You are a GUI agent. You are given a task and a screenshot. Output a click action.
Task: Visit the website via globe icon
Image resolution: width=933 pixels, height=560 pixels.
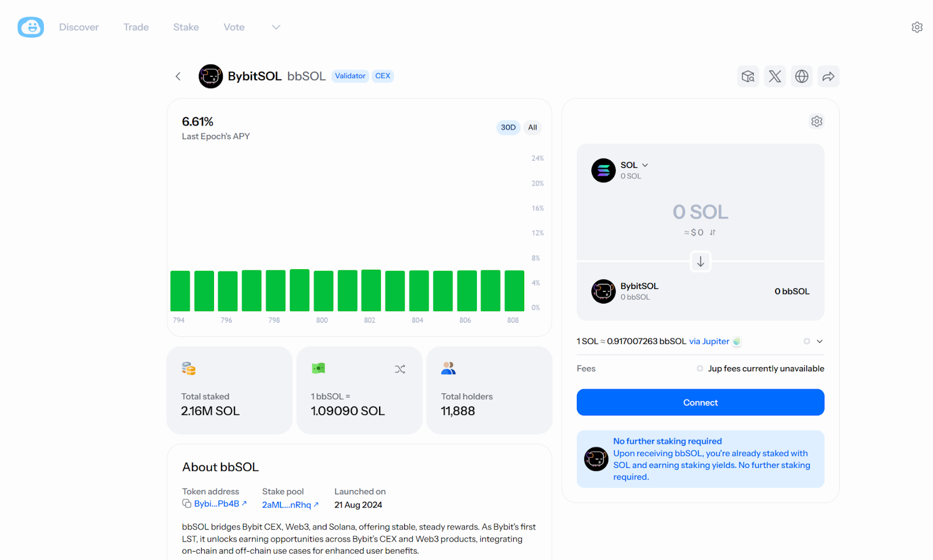click(802, 76)
